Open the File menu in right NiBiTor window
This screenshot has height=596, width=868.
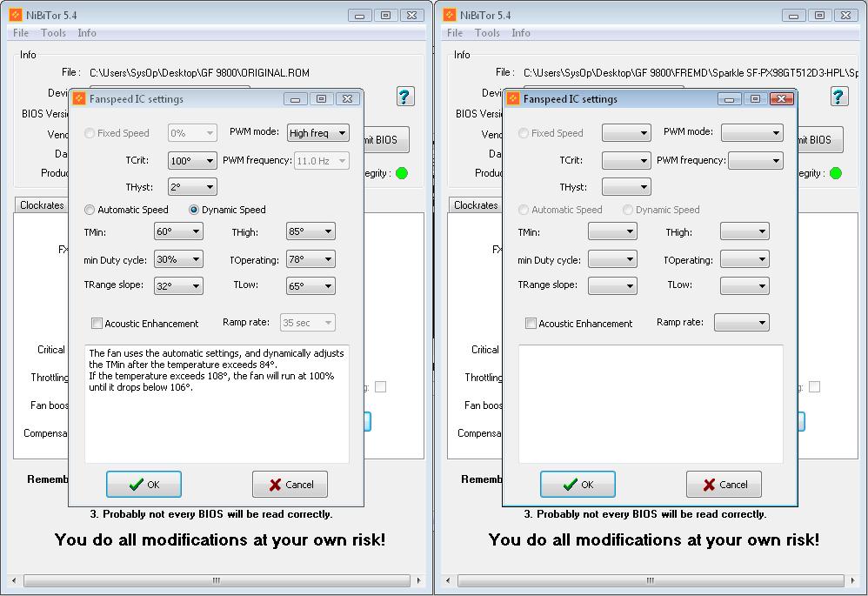(x=455, y=33)
